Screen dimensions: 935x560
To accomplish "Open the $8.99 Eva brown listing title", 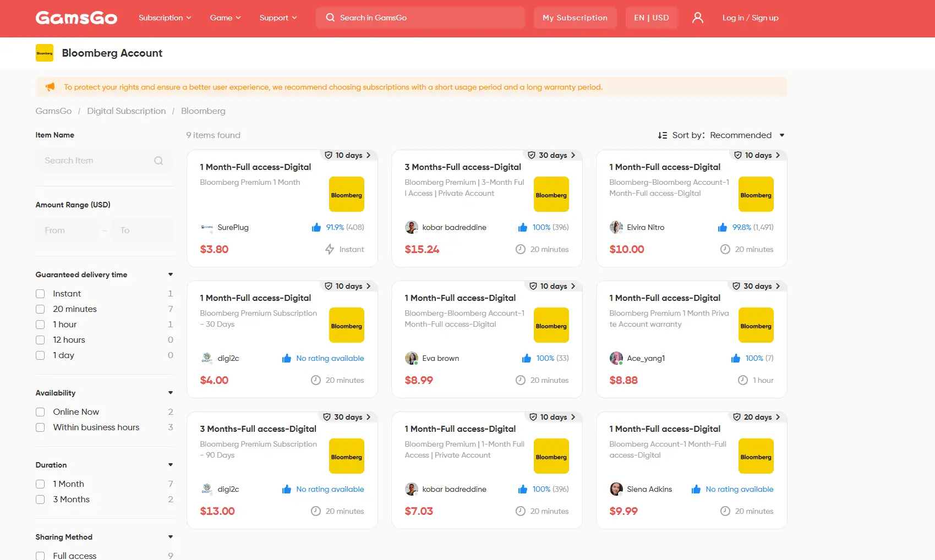I will point(460,298).
